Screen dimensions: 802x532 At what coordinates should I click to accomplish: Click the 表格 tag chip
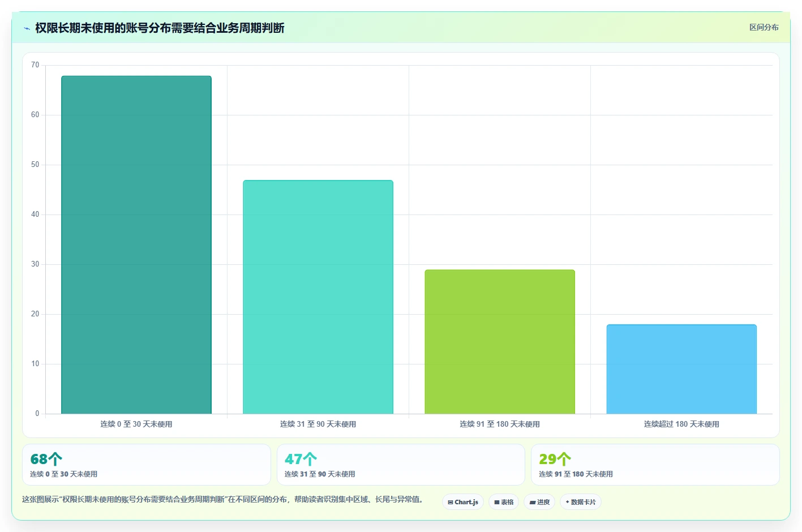tap(504, 502)
